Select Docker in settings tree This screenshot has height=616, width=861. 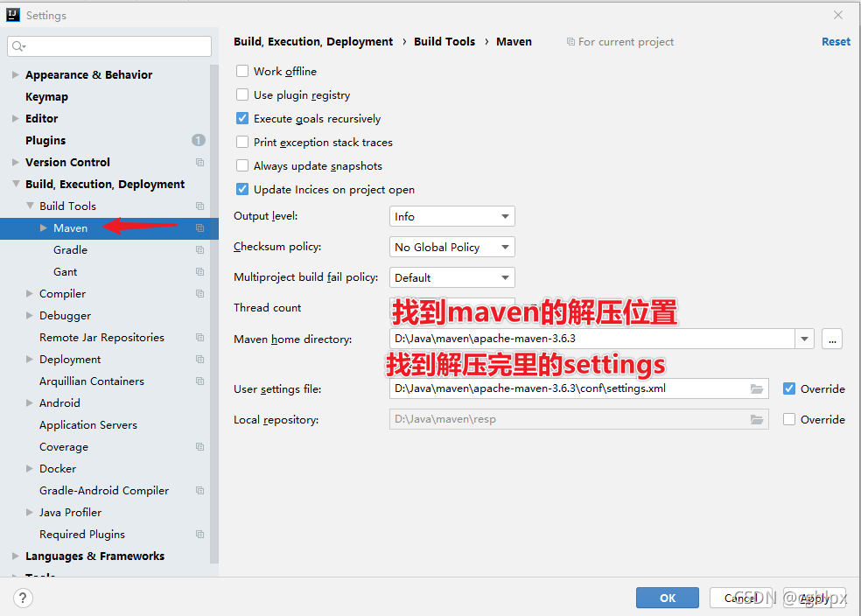click(x=58, y=469)
